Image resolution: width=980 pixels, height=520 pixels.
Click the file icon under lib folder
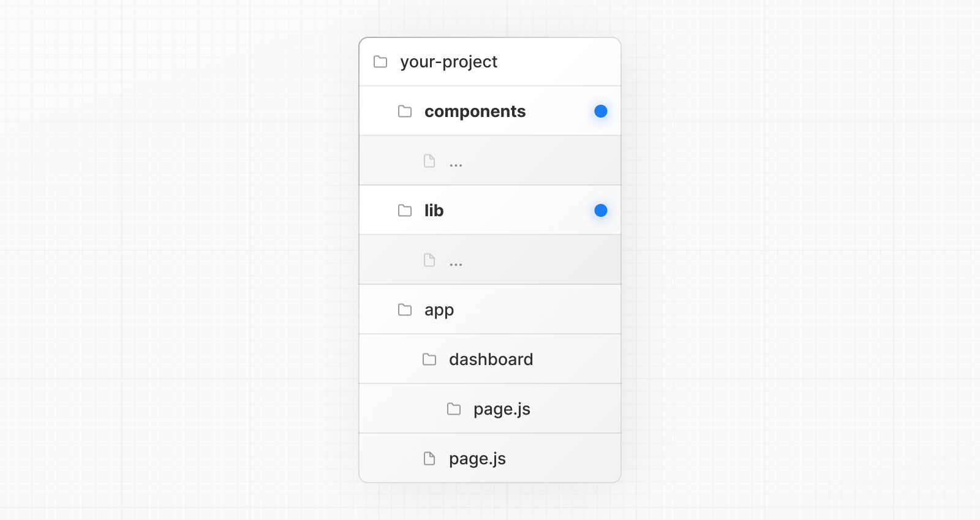[429, 260]
